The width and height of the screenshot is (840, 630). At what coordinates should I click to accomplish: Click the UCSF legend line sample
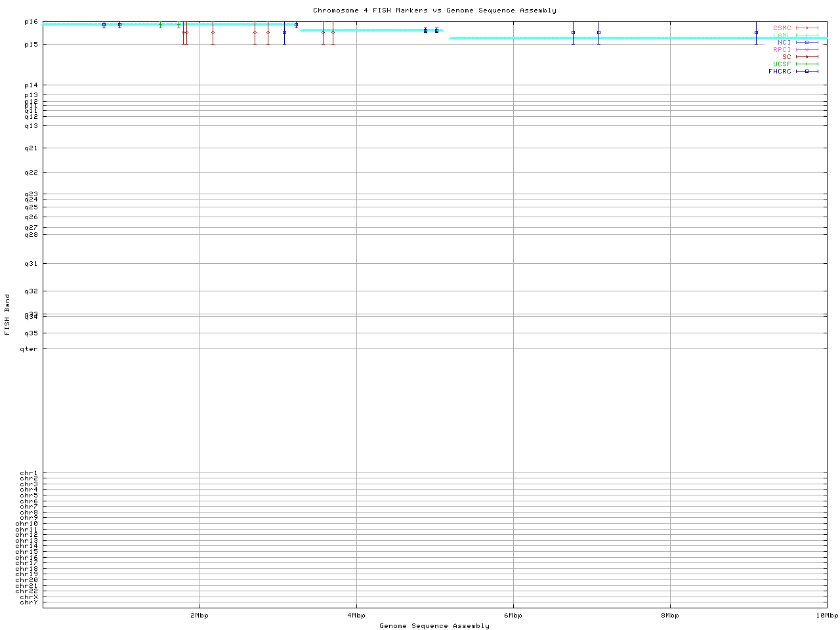tap(807, 64)
